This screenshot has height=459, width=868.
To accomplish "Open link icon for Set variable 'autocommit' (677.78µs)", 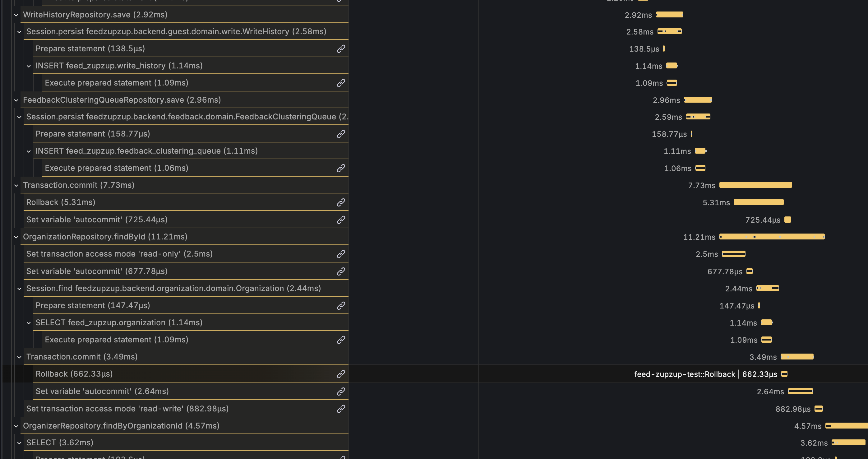I will 341,271.
